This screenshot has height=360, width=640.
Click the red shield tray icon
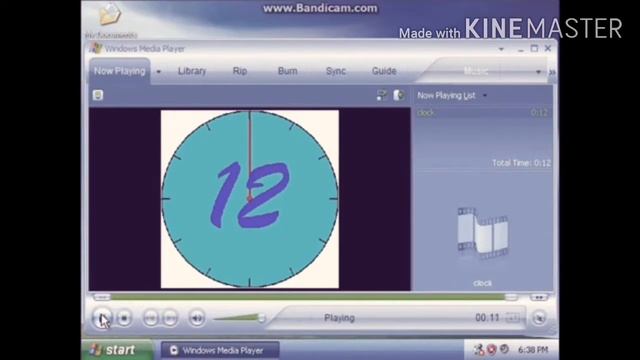click(x=491, y=349)
